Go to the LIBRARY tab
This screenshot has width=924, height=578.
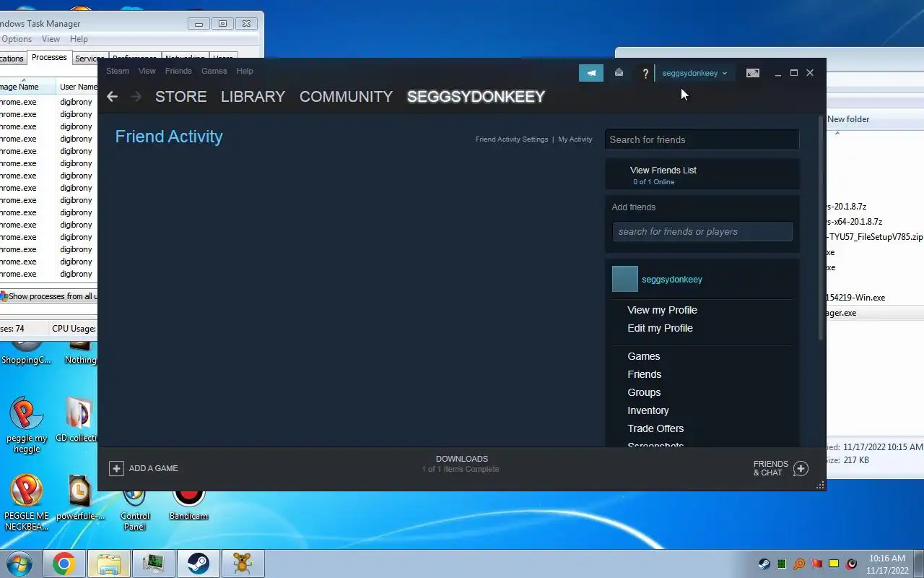pyautogui.click(x=253, y=97)
